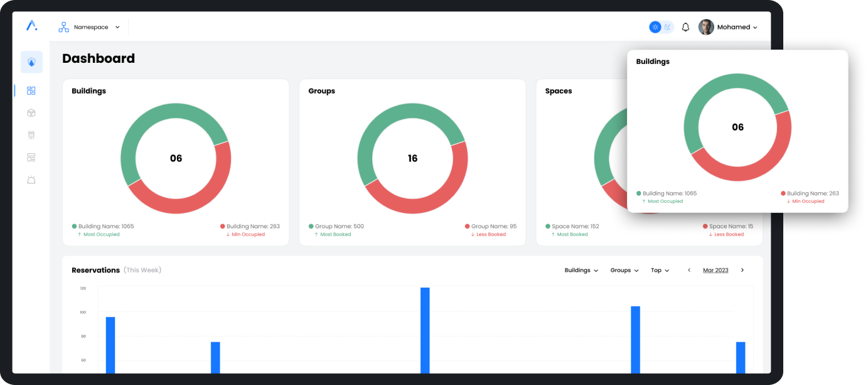Viewport: 868px width, 385px height.
Task: Click the first reservations bar on the left
Action: [x=110, y=345]
